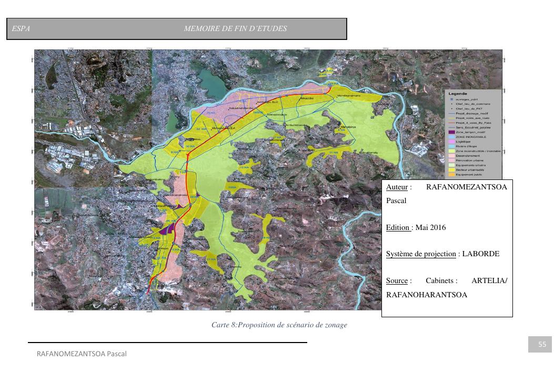Viewport: 554px width, 392px height.
Task: Click the Secteur urbanisable yellow swatch
Action: coord(451,169)
